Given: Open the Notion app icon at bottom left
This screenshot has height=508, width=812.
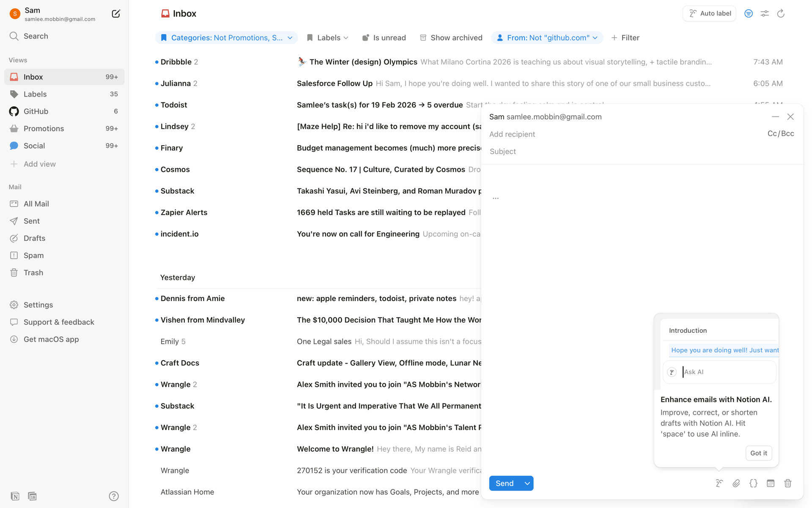Looking at the screenshot, I should pyautogui.click(x=15, y=496).
